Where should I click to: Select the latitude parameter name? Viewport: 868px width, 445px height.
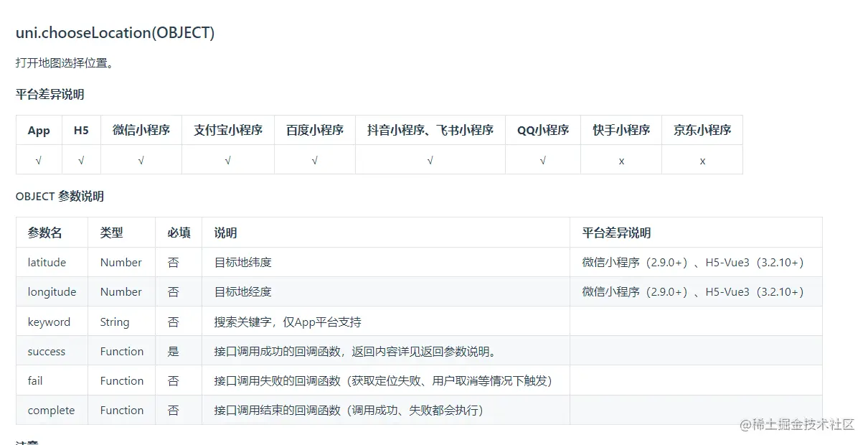point(47,263)
